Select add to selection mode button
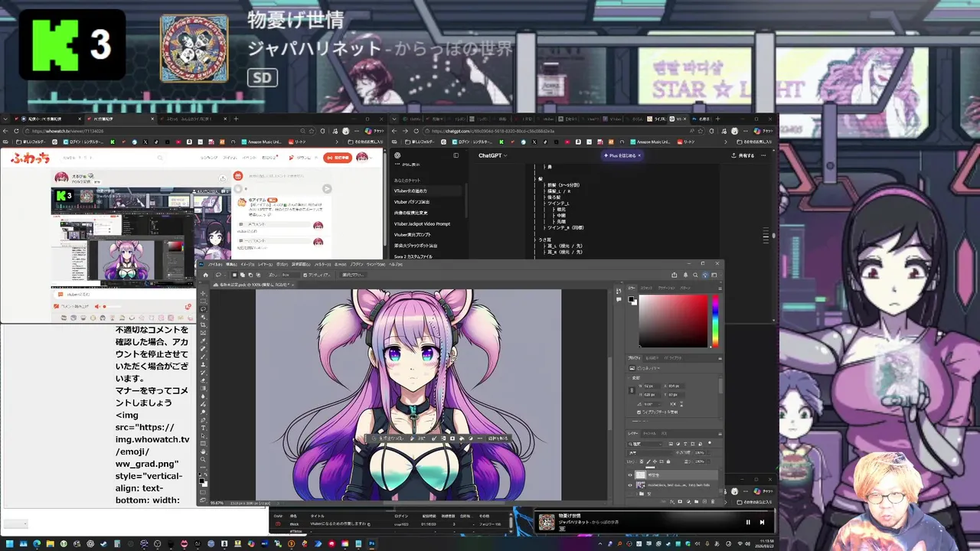 (243, 275)
